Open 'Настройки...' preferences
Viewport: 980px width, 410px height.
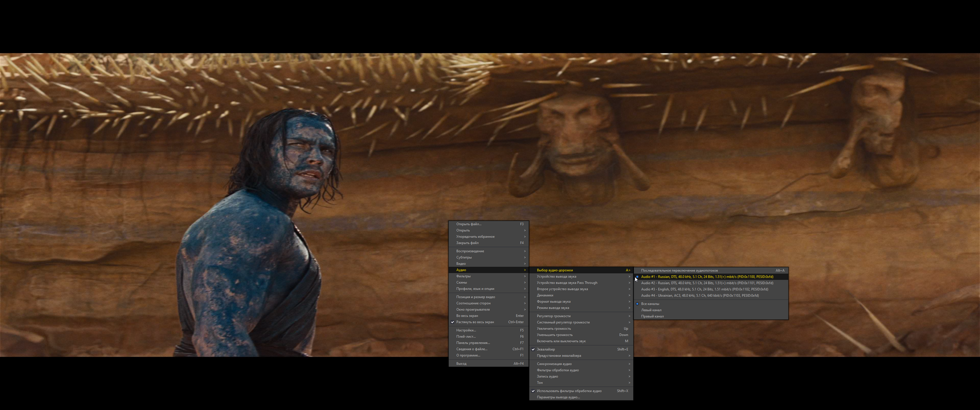489,330
